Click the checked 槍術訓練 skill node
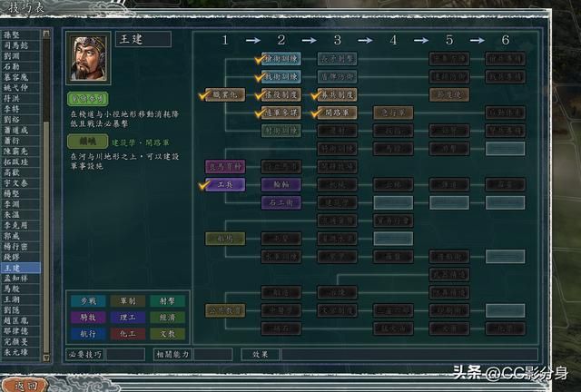The width and height of the screenshot is (581, 392). (x=281, y=59)
